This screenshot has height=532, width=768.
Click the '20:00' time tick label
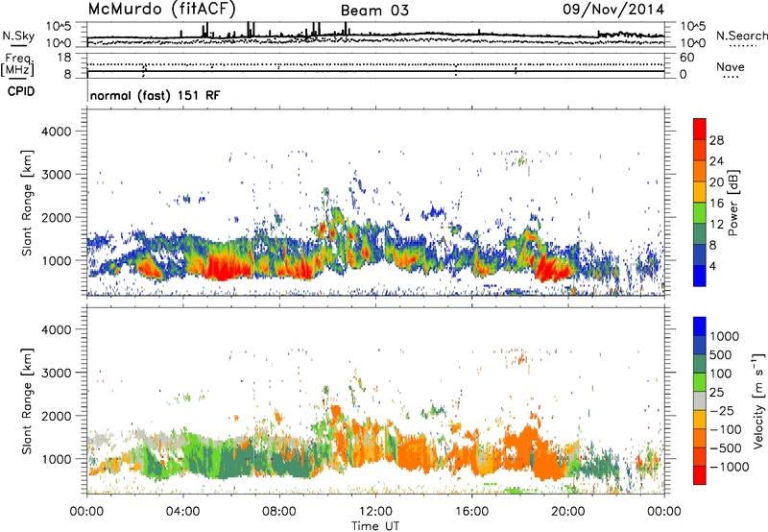pos(567,512)
